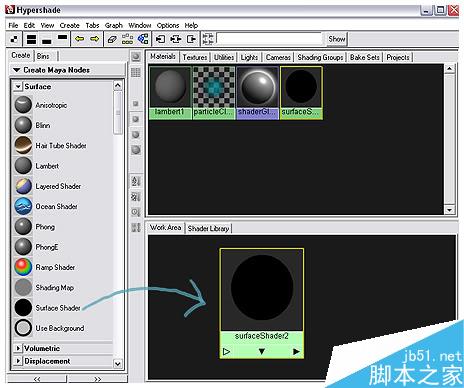Switch to the Bins tab

pos(43,56)
